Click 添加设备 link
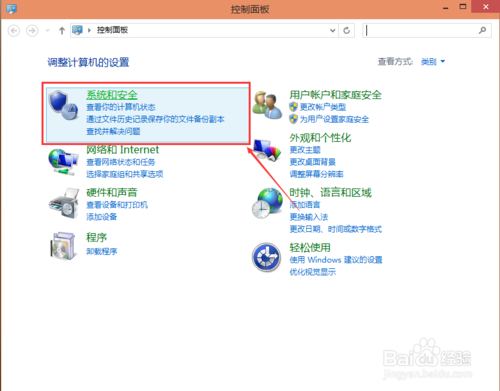The width and height of the screenshot is (500, 391). point(102,217)
